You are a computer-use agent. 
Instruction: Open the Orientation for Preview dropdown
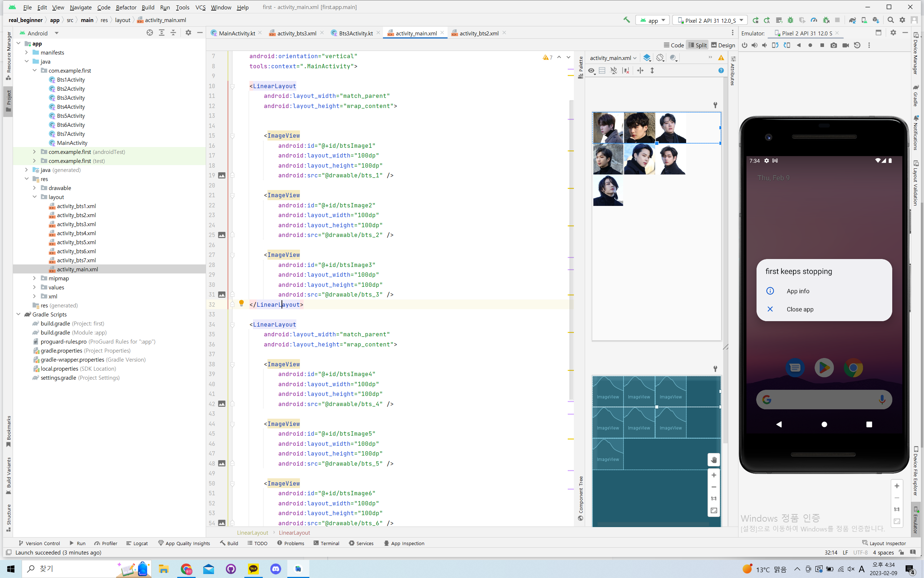pyautogui.click(x=660, y=58)
